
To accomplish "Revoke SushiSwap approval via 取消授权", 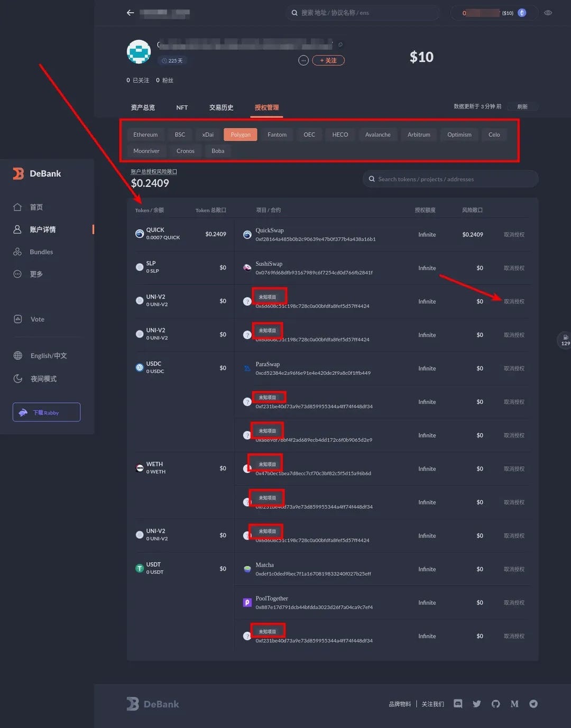I will click(x=514, y=268).
